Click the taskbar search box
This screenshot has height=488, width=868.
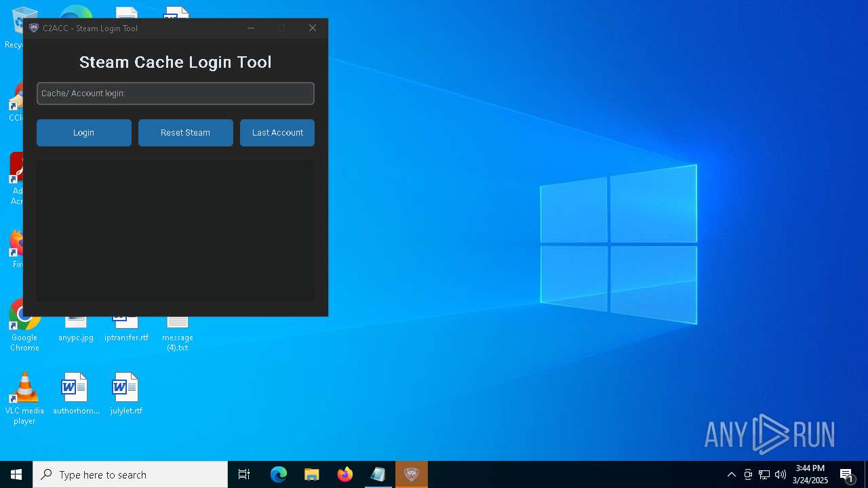(x=130, y=474)
